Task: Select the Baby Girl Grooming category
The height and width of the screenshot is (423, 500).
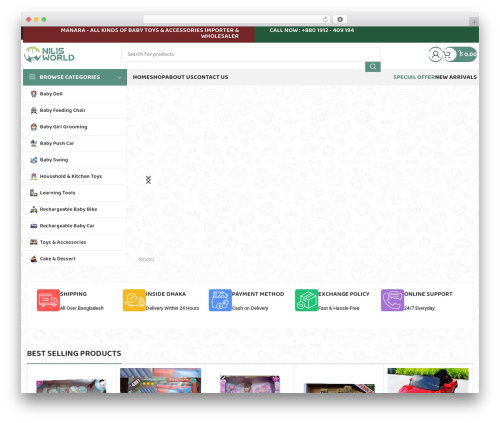Action: click(63, 127)
